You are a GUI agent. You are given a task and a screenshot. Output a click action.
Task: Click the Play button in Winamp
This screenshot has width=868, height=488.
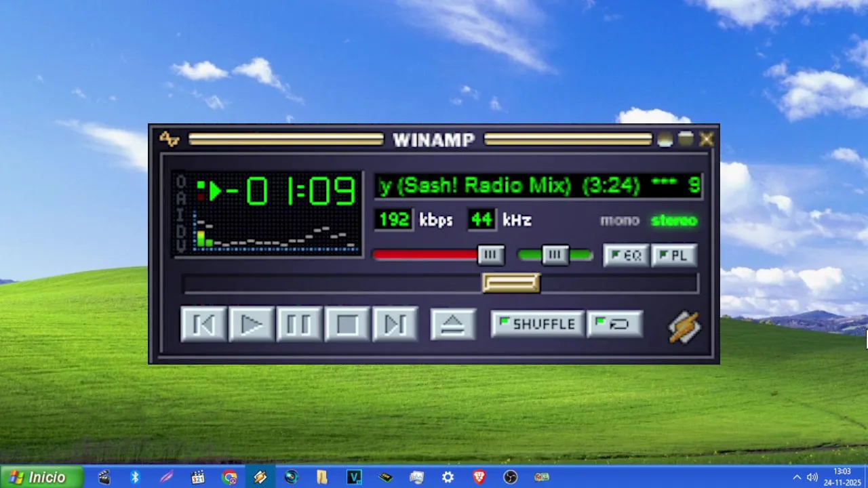[x=252, y=325]
